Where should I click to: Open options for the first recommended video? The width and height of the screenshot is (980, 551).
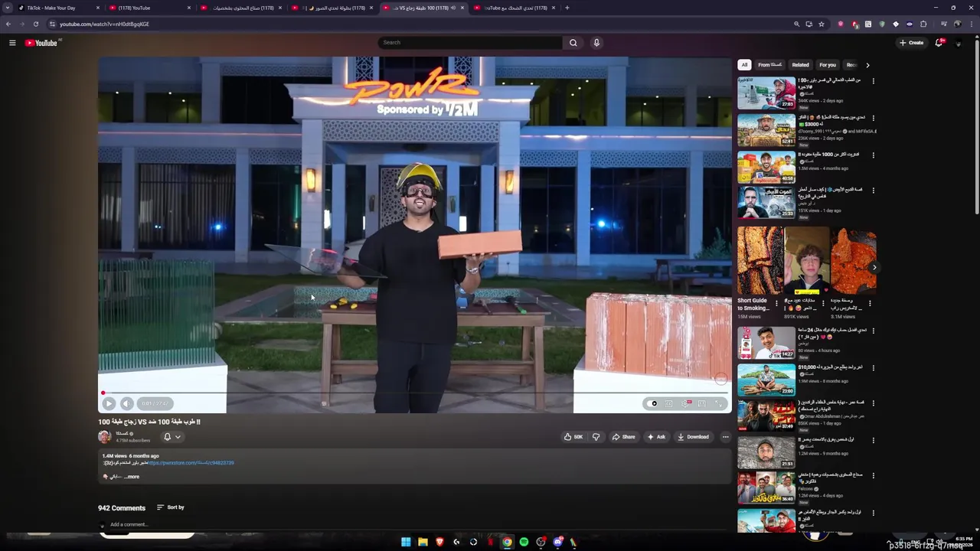(873, 81)
